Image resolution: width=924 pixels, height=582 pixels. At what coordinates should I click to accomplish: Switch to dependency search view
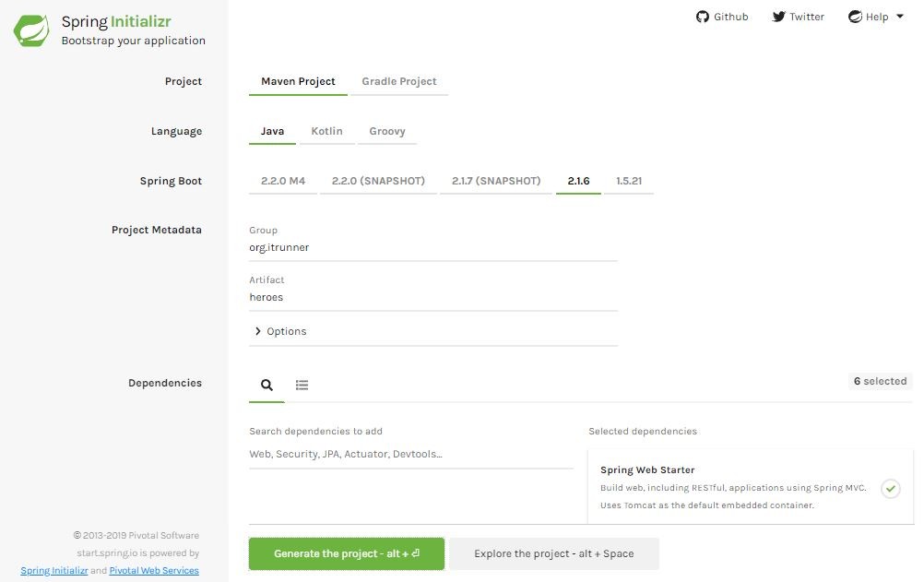(267, 385)
